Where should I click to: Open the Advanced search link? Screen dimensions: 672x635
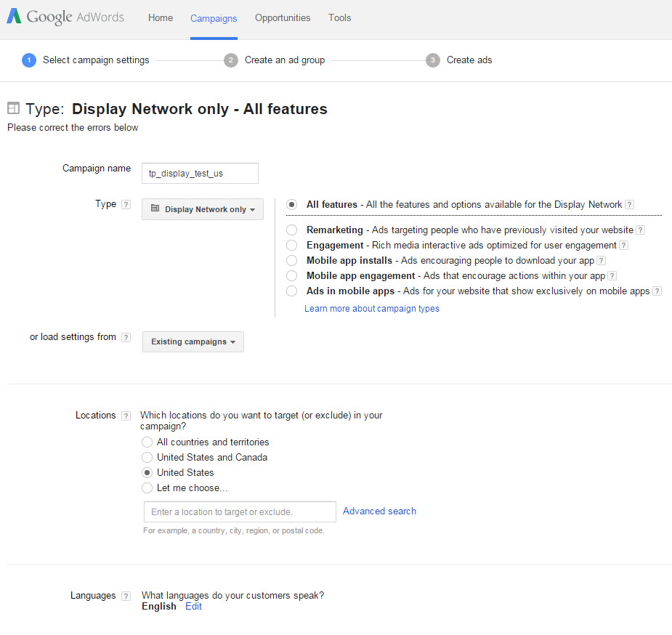[379, 511]
